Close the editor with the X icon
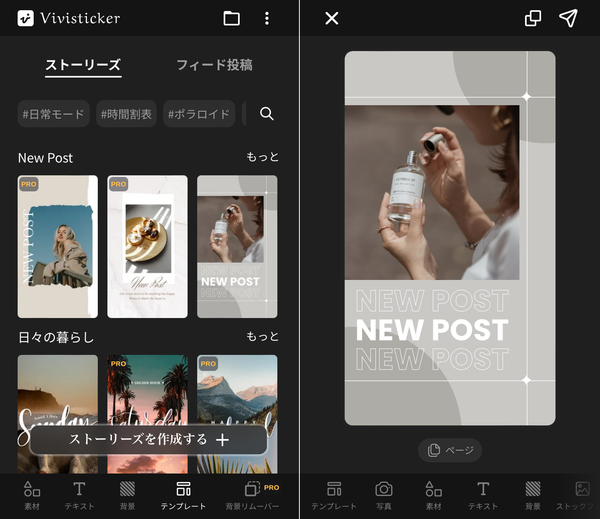This screenshot has height=519, width=600. [x=332, y=18]
